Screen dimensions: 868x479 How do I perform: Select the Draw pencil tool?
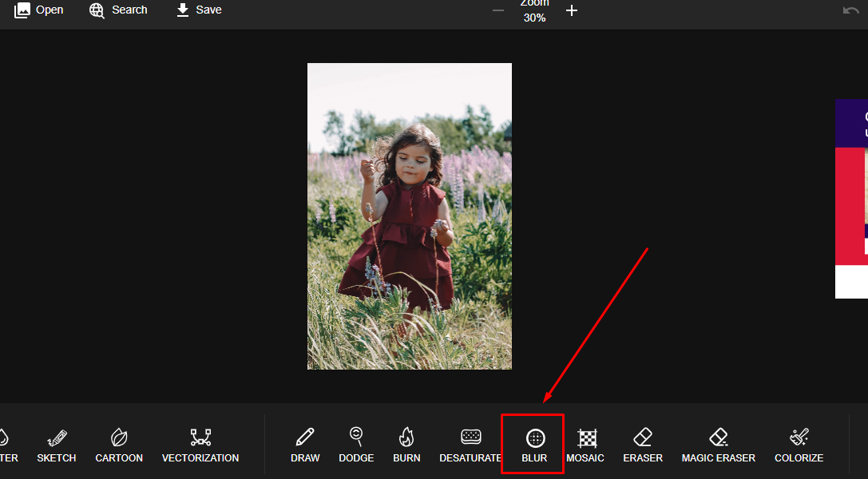tap(305, 445)
